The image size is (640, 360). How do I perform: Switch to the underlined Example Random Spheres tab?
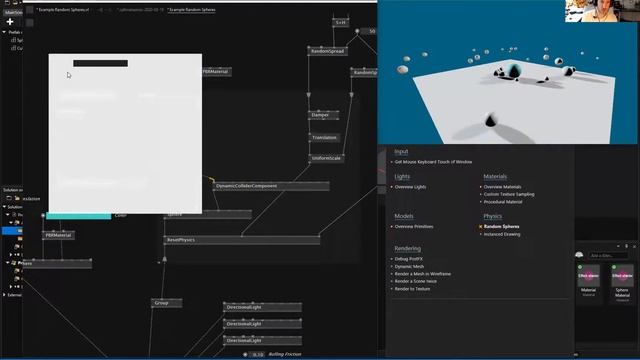(191, 9)
